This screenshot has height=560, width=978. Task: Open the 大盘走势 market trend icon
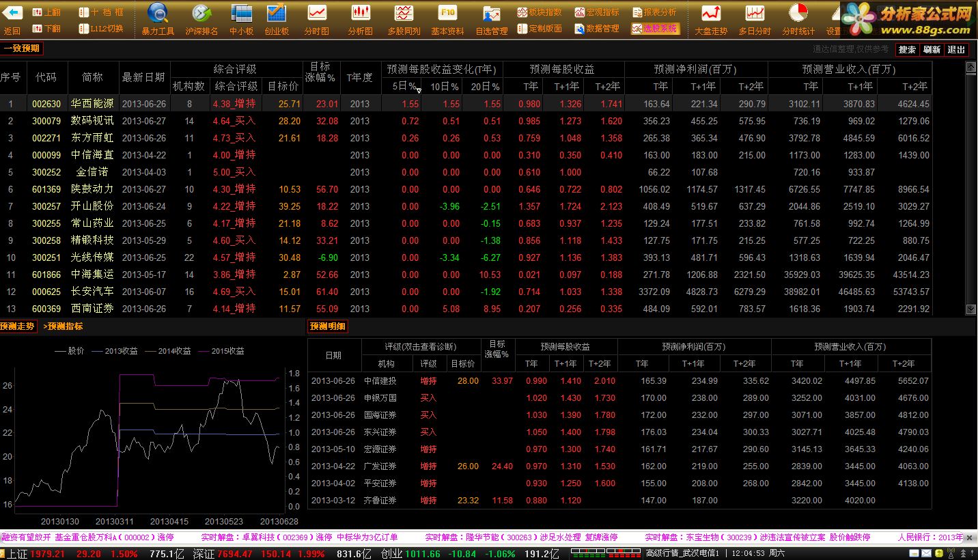[x=711, y=13]
